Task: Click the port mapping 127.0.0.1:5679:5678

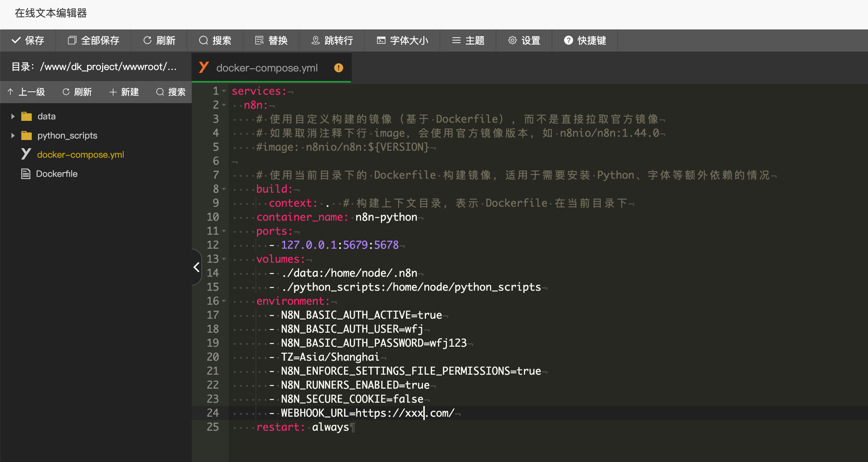Action: point(340,245)
